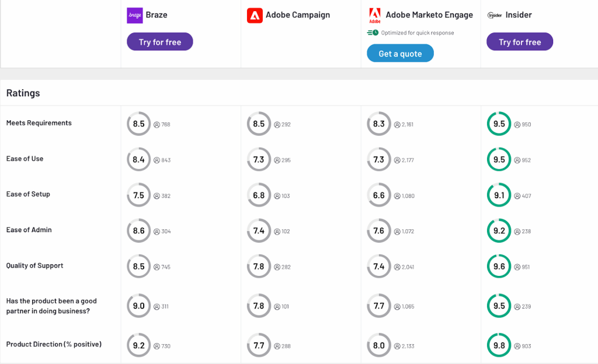Click Marketo's 7.6 Ease of Admin circle

(x=379, y=231)
